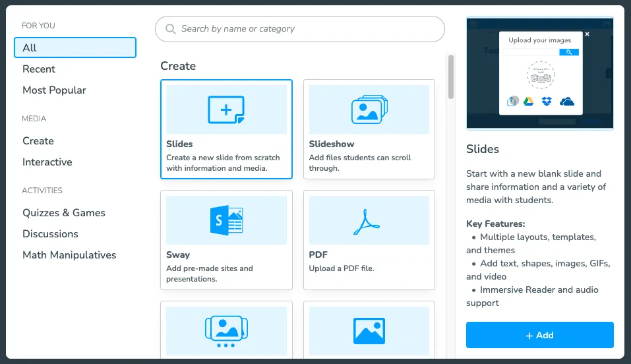631x364 pixels.
Task: Click the vertical scrollbar of activity list
Action: tap(451, 76)
